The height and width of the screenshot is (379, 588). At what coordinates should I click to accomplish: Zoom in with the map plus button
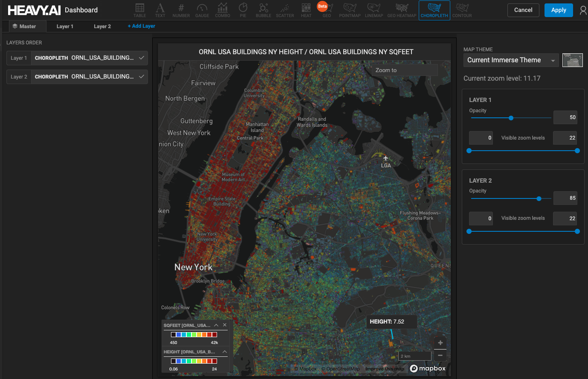pyautogui.click(x=440, y=343)
